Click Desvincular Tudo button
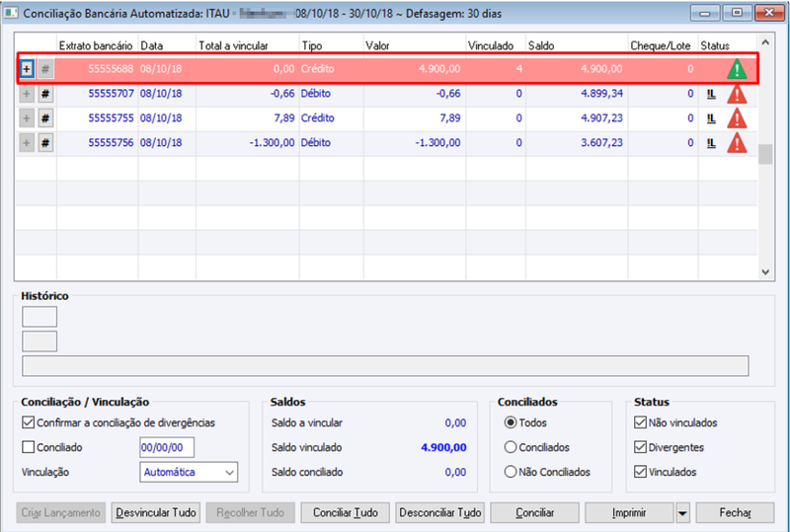790x532 pixels. pyautogui.click(x=156, y=513)
